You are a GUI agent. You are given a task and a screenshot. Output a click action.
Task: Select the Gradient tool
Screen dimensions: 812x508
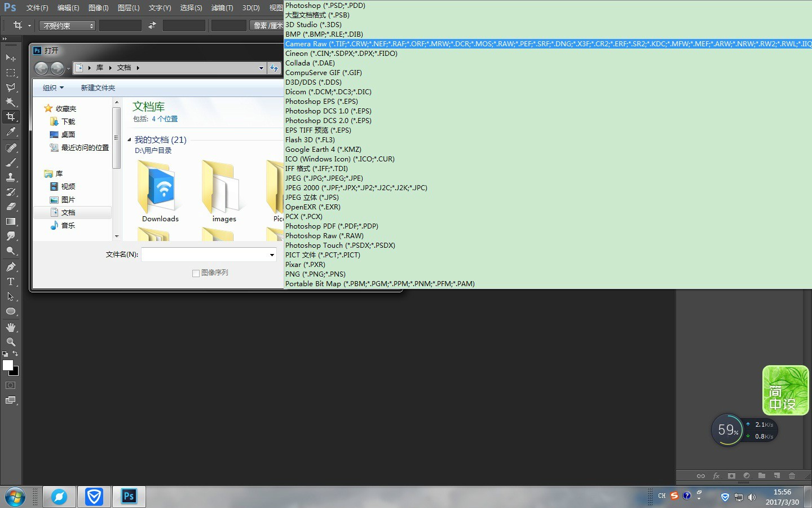(x=11, y=221)
